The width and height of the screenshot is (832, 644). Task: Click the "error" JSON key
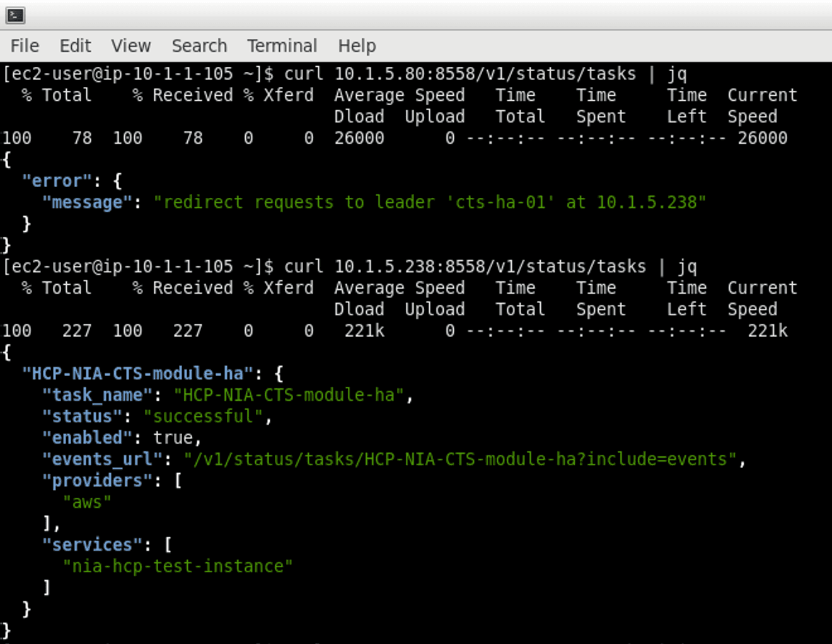57,181
